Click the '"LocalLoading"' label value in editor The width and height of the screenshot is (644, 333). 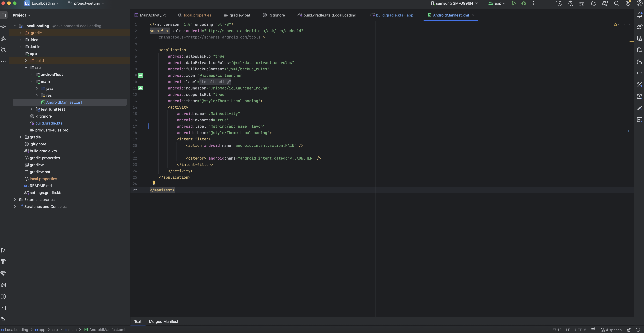(215, 82)
